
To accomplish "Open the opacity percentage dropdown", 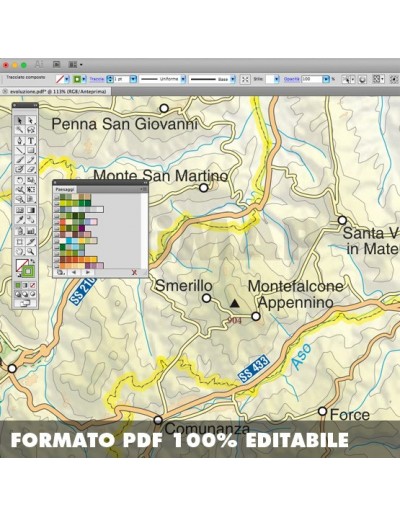I will tap(326, 79).
